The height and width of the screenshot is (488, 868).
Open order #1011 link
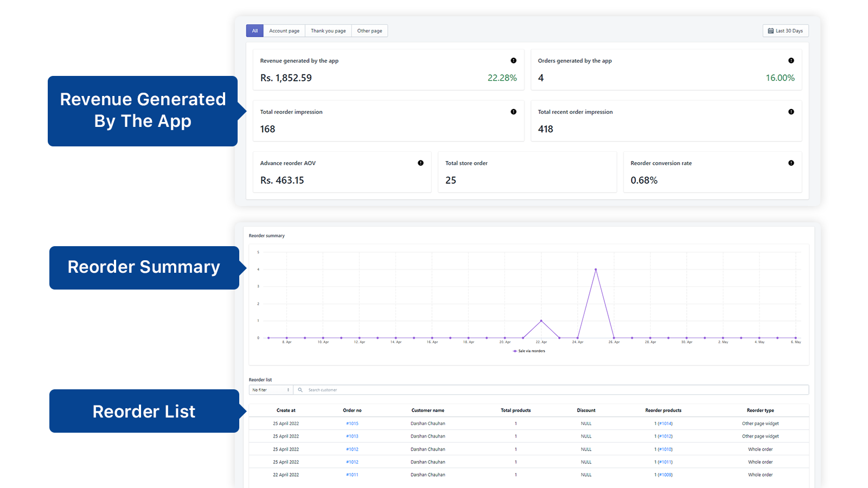click(352, 475)
